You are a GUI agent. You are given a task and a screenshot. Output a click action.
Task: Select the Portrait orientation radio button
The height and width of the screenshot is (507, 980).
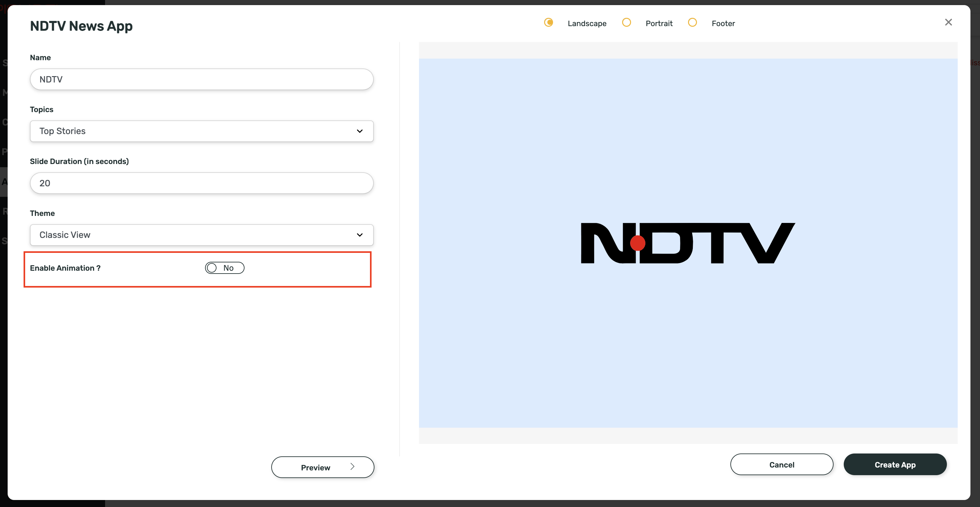(x=626, y=23)
